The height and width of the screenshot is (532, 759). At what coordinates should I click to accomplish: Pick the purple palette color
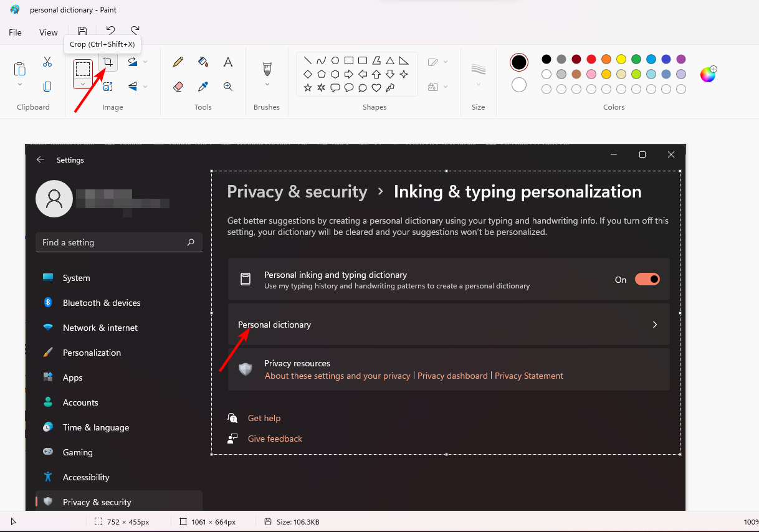click(x=681, y=59)
